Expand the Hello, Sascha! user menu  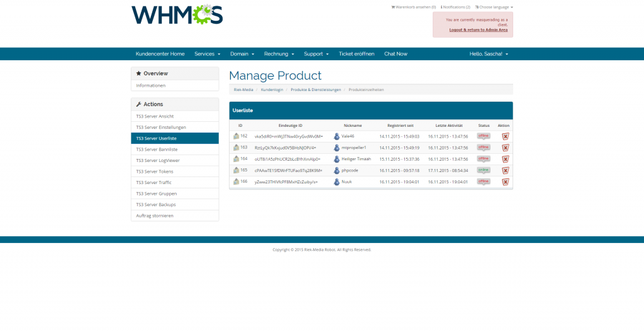tap(489, 54)
